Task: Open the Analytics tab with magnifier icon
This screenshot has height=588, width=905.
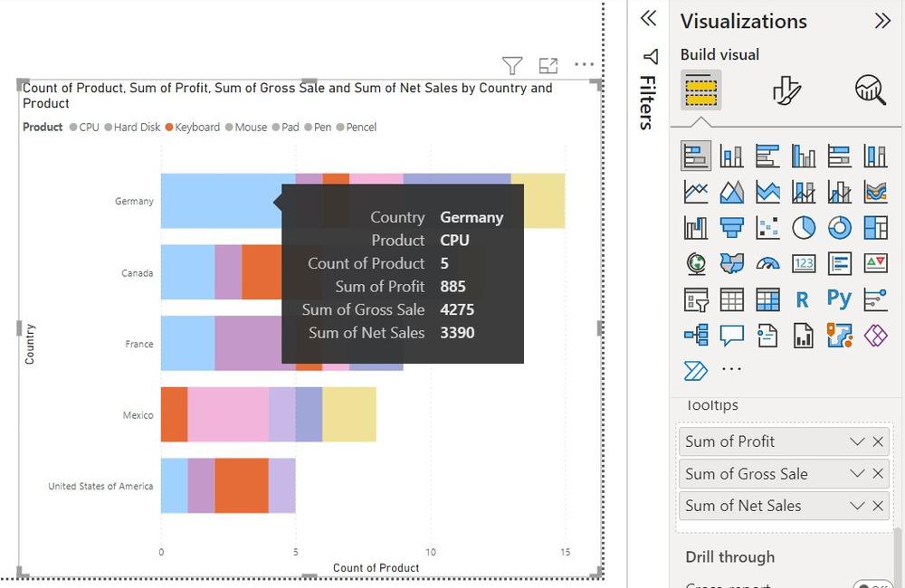Action: click(x=870, y=90)
